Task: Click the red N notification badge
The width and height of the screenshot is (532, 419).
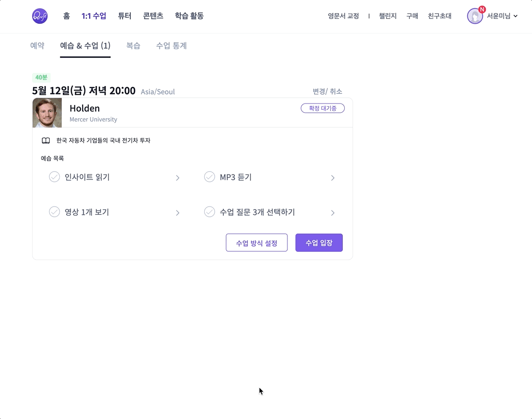Action: [482, 10]
